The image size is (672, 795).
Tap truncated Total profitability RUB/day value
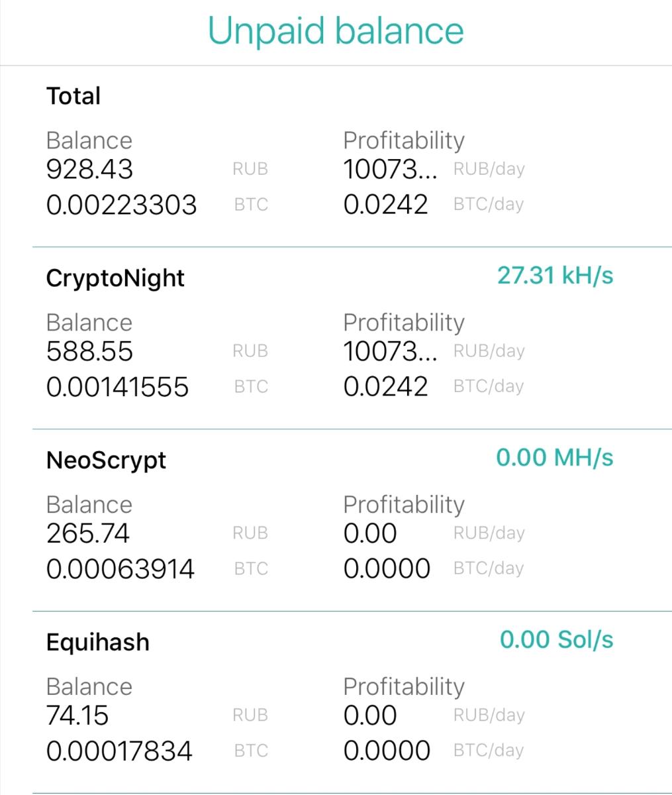[x=390, y=170]
